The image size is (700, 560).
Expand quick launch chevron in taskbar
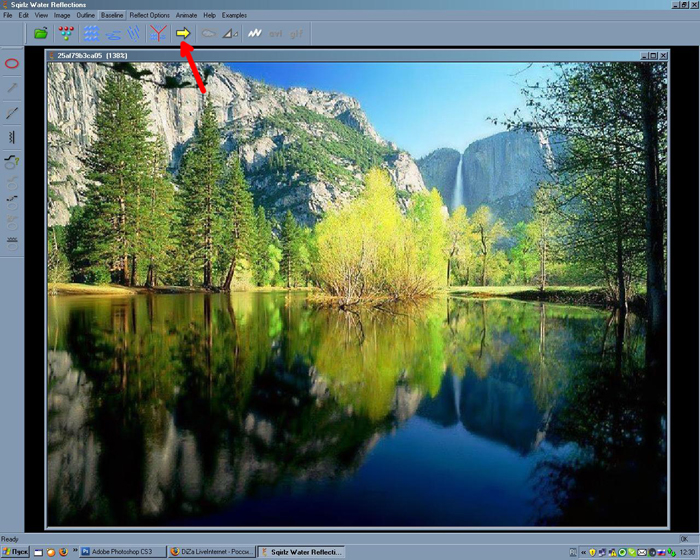(75, 550)
